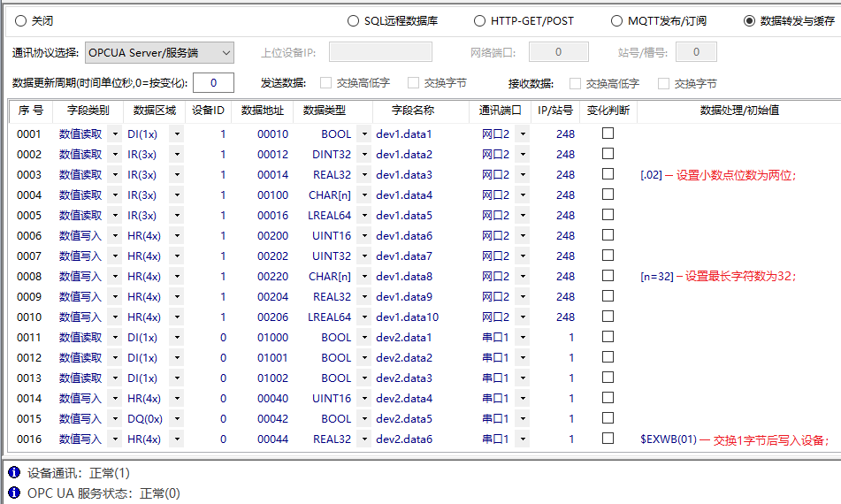Click the 数据处理/初始值 column header
Screen dimensions: 841x504
click(x=739, y=111)
